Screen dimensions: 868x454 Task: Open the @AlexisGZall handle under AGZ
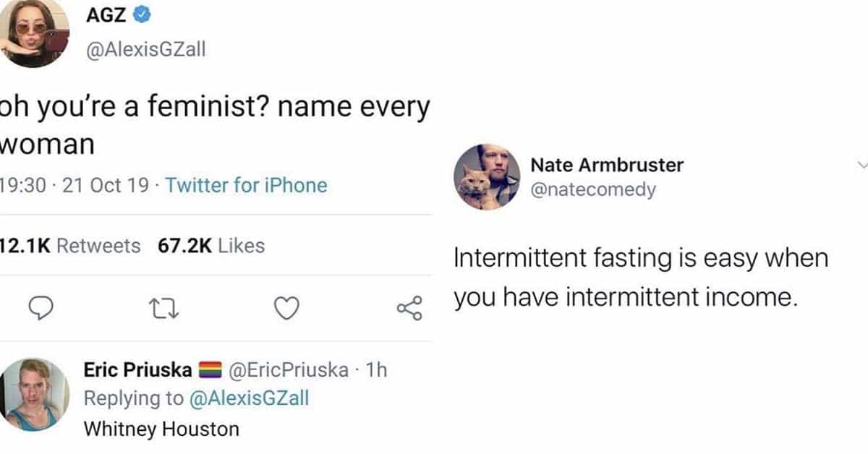(x=145, y=51)
